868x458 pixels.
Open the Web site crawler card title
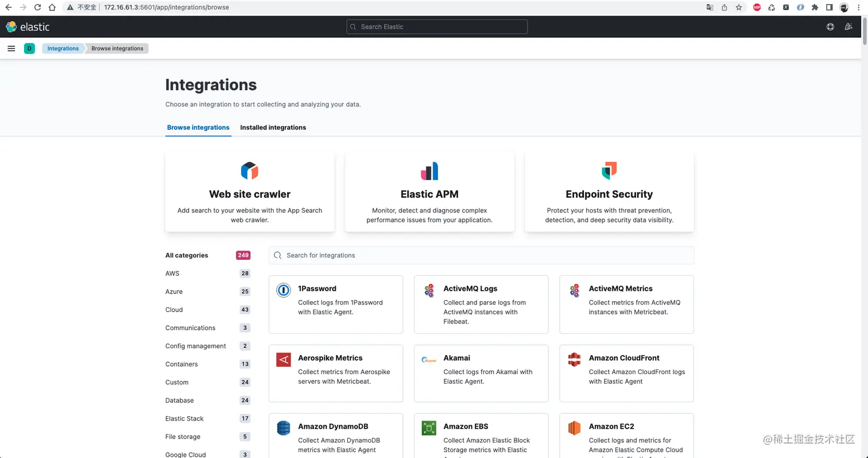click(x=250, y=194)
